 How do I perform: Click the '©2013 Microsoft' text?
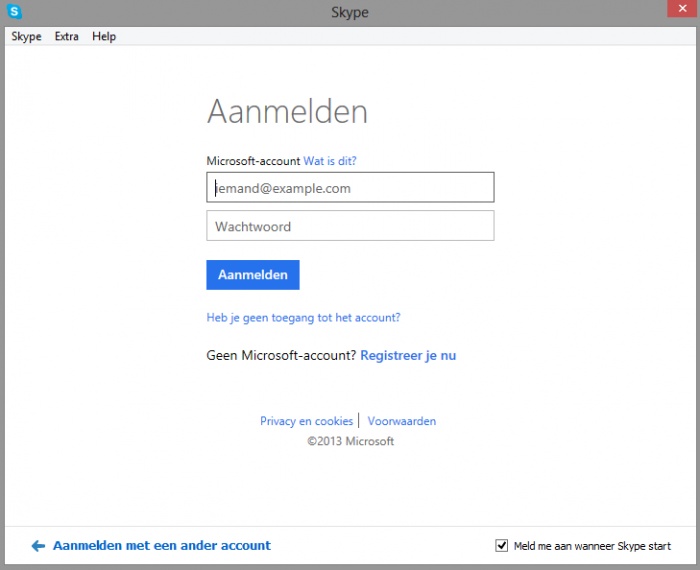coord(350,441)
